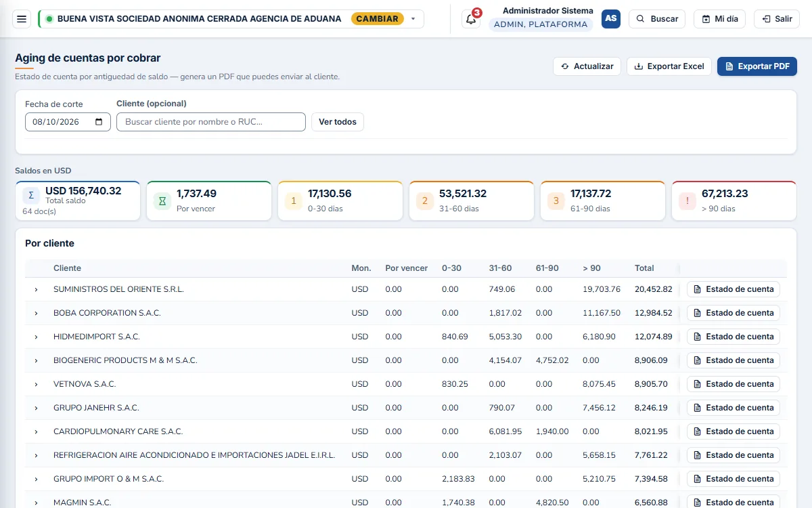Image resolution: width=812 pixels, height=508 pixels.
Task: Export report with Exportar Excel
Action: [669, 66]
